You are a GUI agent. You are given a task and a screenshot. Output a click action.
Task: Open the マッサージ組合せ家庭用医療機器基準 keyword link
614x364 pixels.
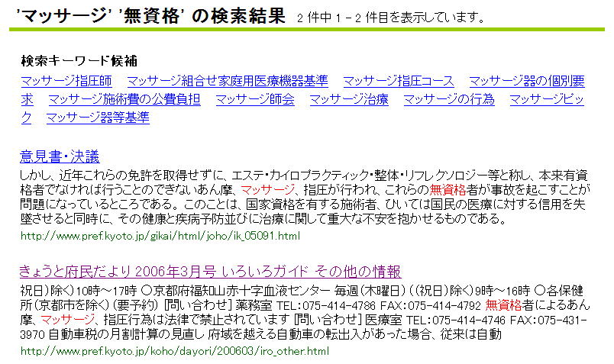click(x=228, y=82)
